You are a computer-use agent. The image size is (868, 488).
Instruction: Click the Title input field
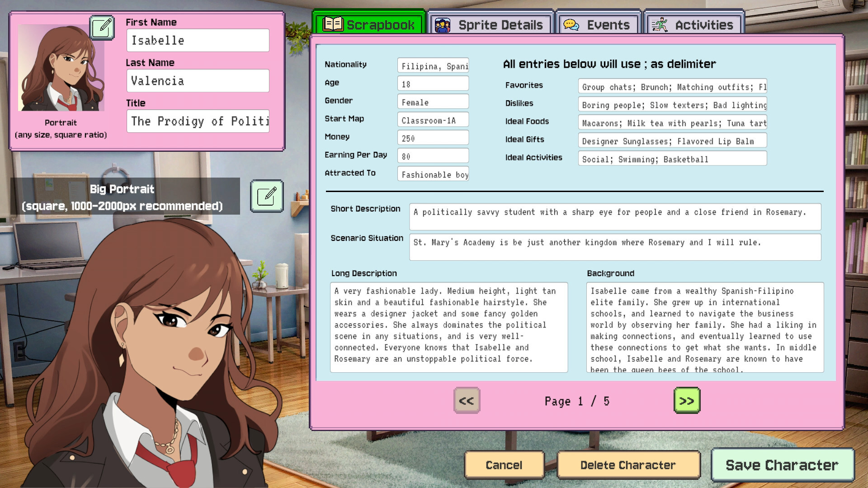pos(198,121)
